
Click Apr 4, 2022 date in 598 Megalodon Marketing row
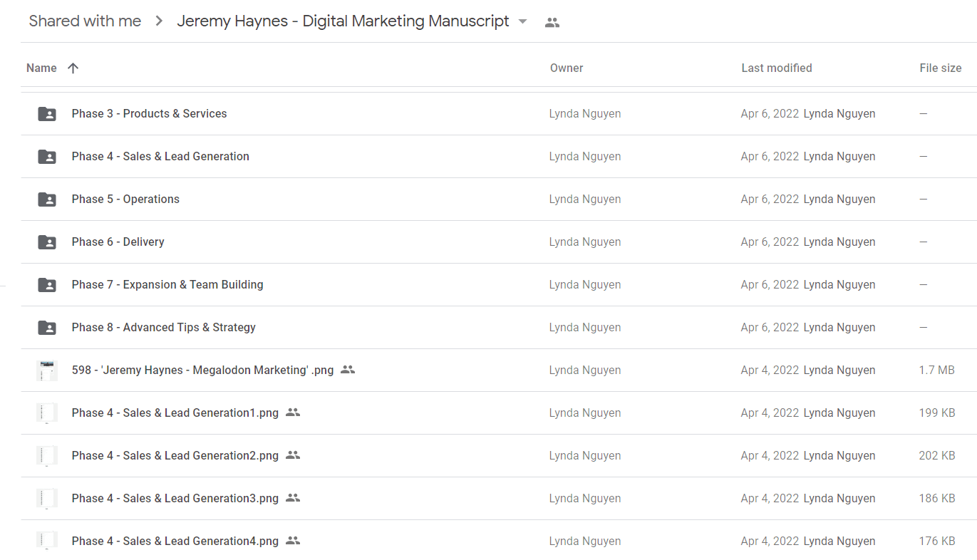(x=770, y=370)
